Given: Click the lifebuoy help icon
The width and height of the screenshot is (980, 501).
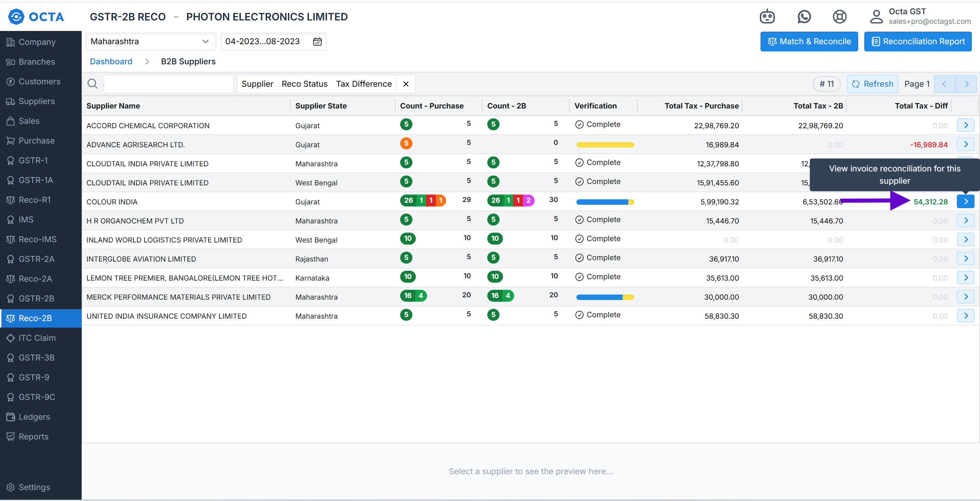Looking at the screenshot, I should pos(839,17).
